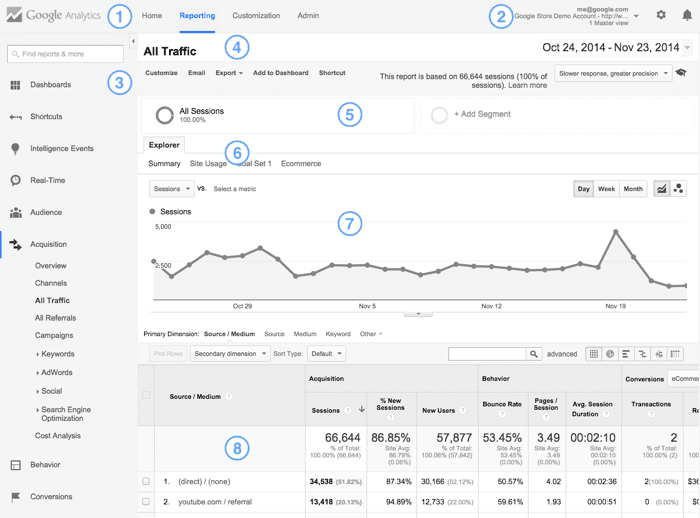Click the table search magnifier button

click(534, 354)
